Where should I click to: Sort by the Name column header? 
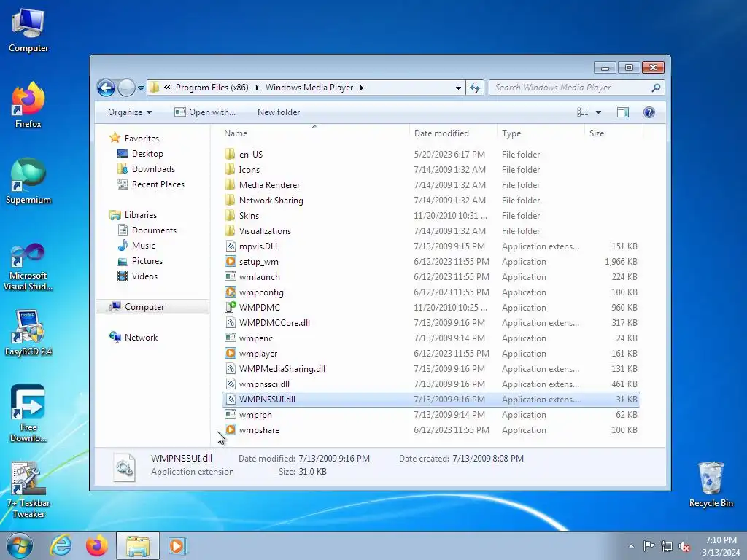(x=314, y=133)
